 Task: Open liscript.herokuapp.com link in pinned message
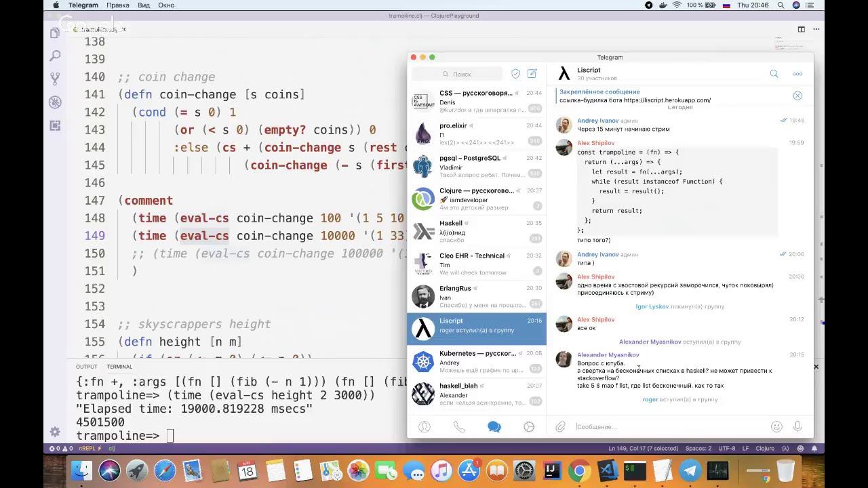(667, 100)
